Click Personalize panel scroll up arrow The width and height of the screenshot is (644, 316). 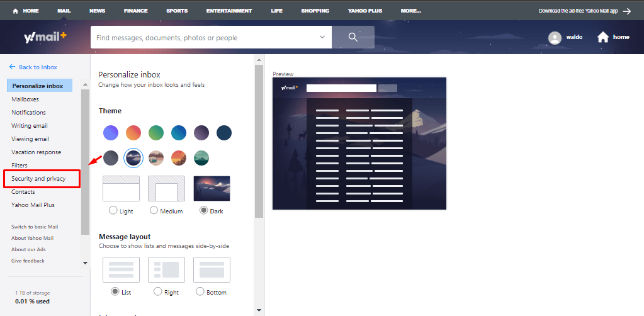tap(259, 60)
